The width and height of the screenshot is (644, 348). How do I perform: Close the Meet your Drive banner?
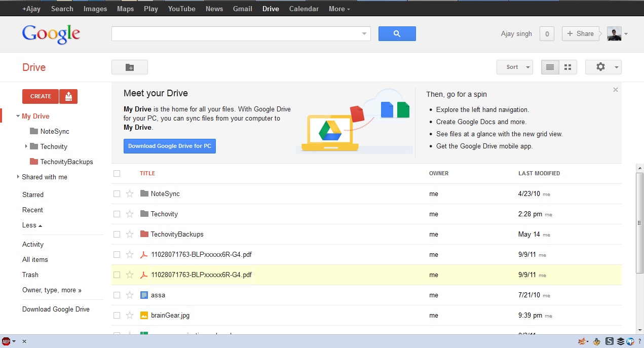(616, 90)
